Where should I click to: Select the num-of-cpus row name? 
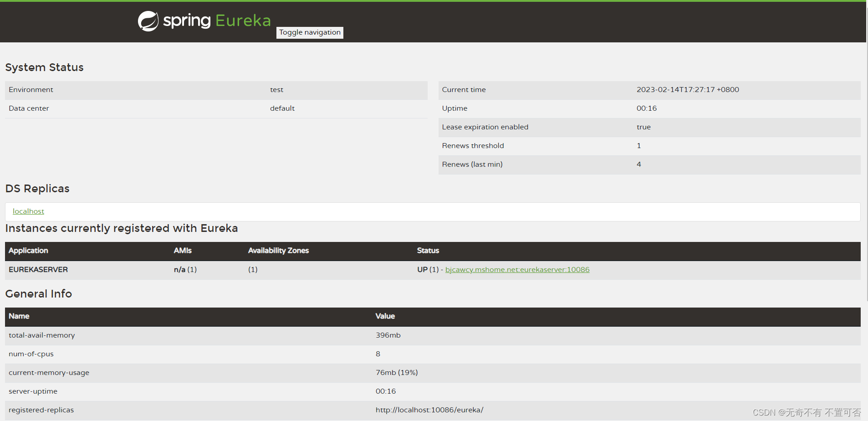coord(31,354)
